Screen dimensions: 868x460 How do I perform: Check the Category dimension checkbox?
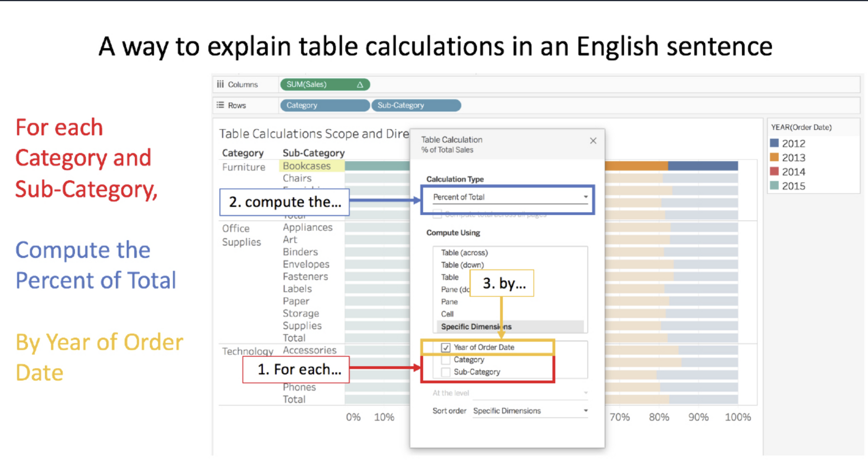click(446, 360)
